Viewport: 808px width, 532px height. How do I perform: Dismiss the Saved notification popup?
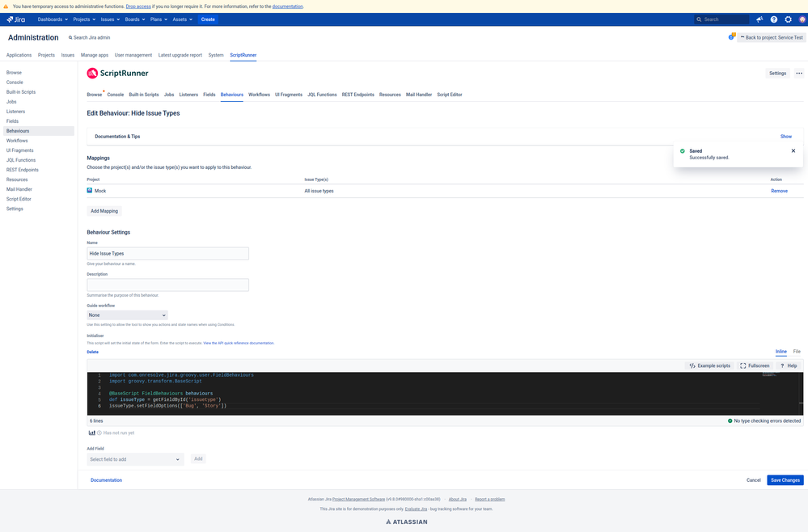(x=793, y=150)
